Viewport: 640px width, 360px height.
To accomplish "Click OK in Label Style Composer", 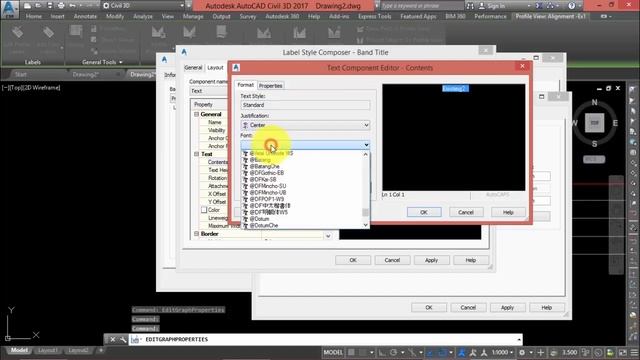I will 353,260.
